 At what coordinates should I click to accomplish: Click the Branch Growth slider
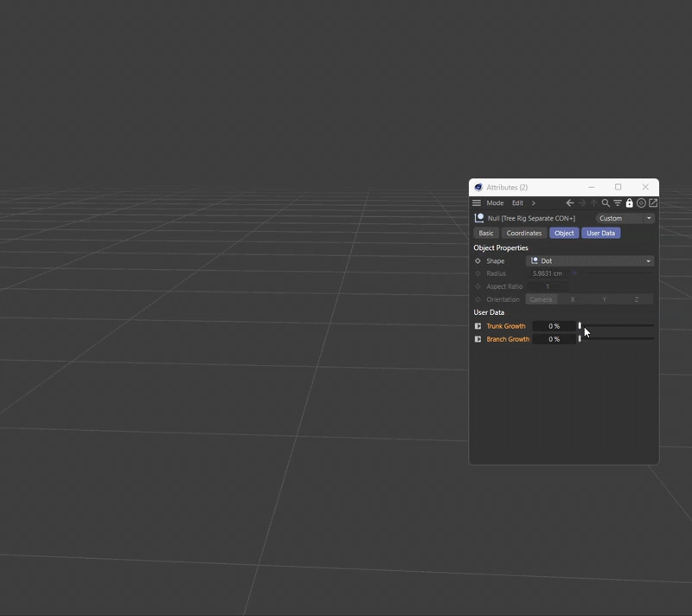617,338
